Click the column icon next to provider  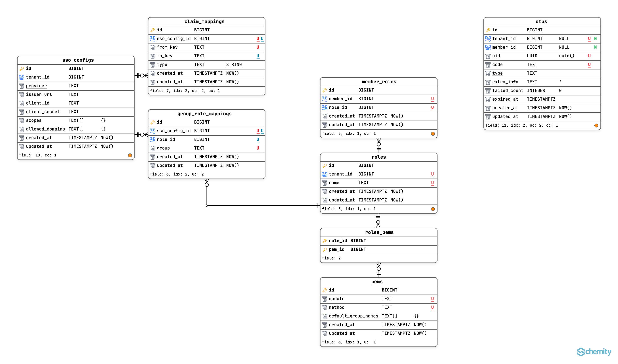click(x=22, y=86)
